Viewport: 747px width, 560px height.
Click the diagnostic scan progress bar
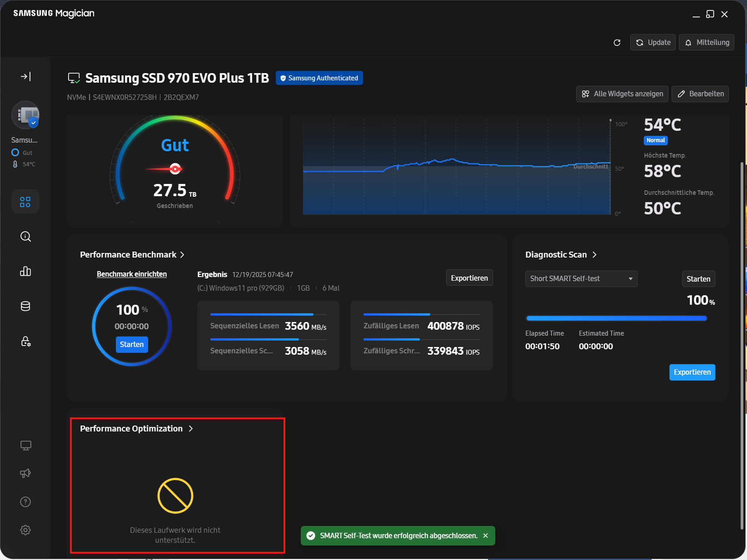(616, 318)
